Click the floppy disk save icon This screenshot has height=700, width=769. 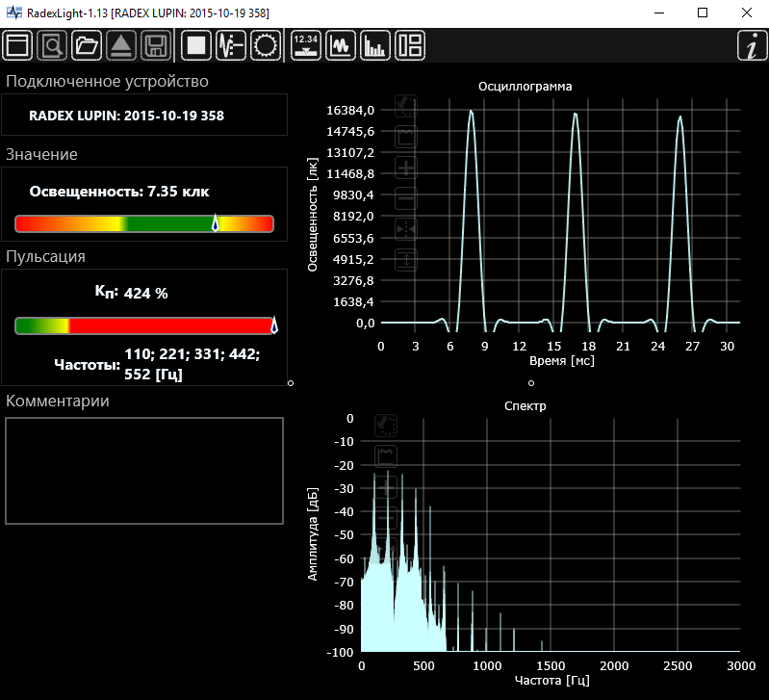coord(157,45)
